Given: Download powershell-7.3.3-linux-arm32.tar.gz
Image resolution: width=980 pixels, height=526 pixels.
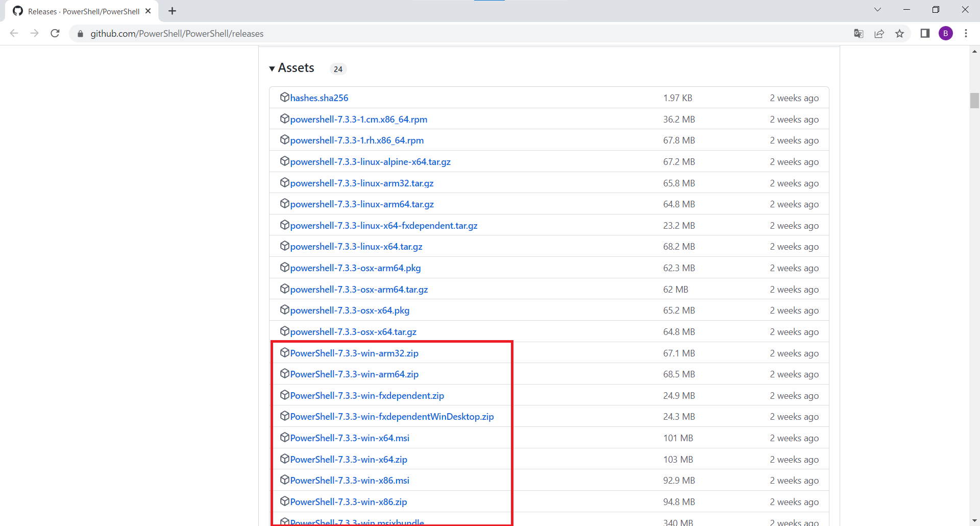Looking at the screenshot, I should point(362,183).
